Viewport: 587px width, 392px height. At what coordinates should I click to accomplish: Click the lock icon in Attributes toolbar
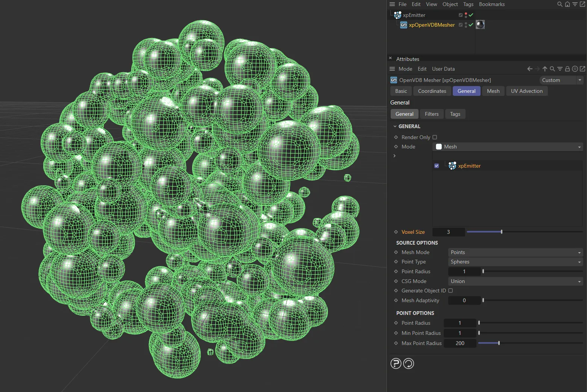coord(567,69)
